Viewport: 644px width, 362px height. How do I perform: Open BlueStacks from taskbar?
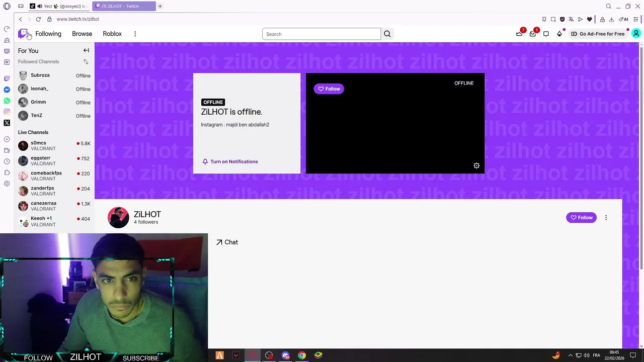[318, 355]
